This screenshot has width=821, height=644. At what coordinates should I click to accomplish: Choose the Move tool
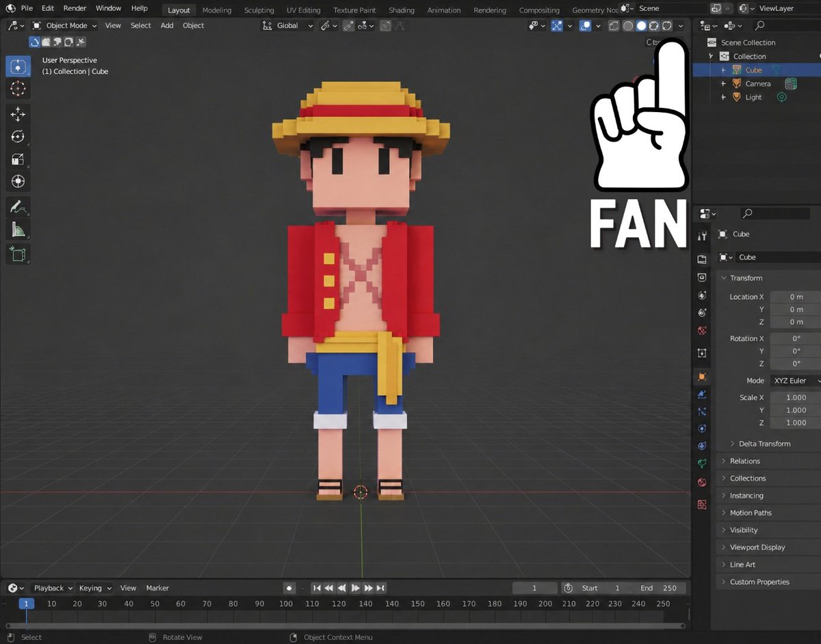18,114
